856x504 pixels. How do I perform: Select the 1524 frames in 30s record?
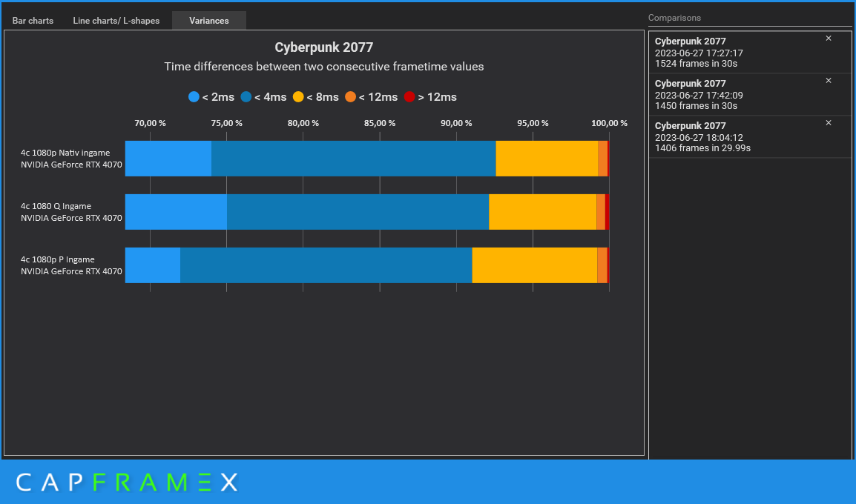[749, 53]
